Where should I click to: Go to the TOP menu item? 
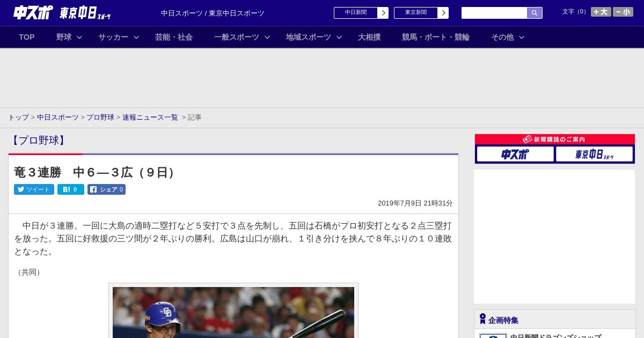pos(27,37)
